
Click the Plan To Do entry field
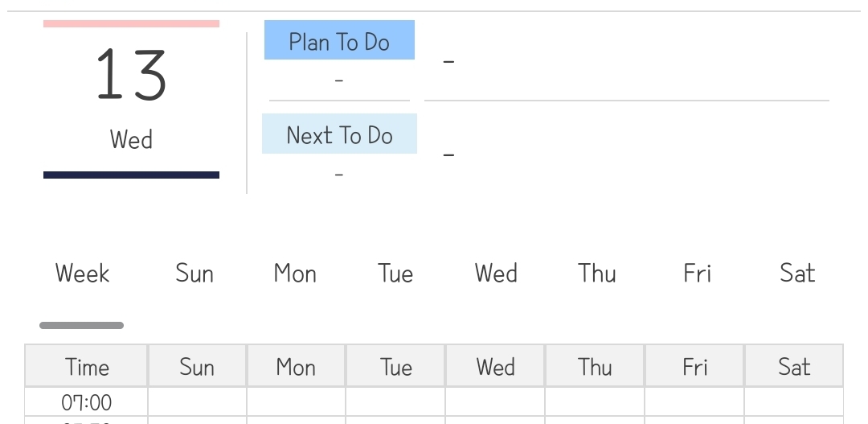pyautogui.click(x=625, y=63)
